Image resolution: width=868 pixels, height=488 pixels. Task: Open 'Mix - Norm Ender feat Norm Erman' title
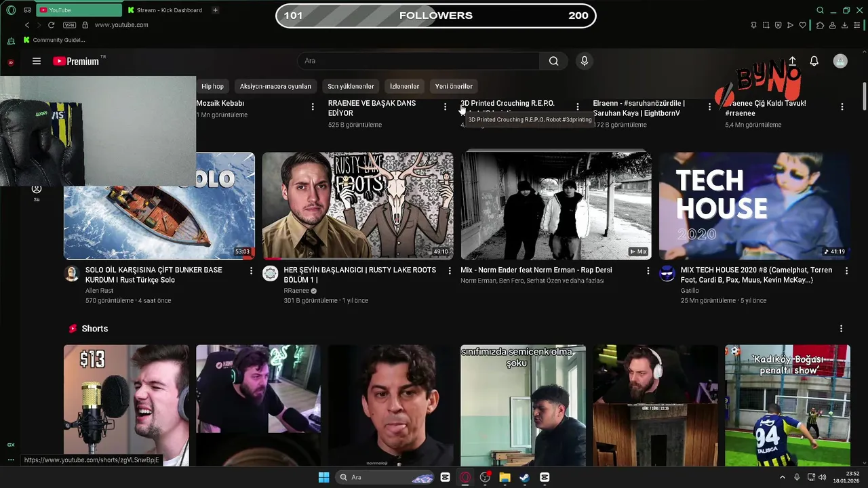536,270
